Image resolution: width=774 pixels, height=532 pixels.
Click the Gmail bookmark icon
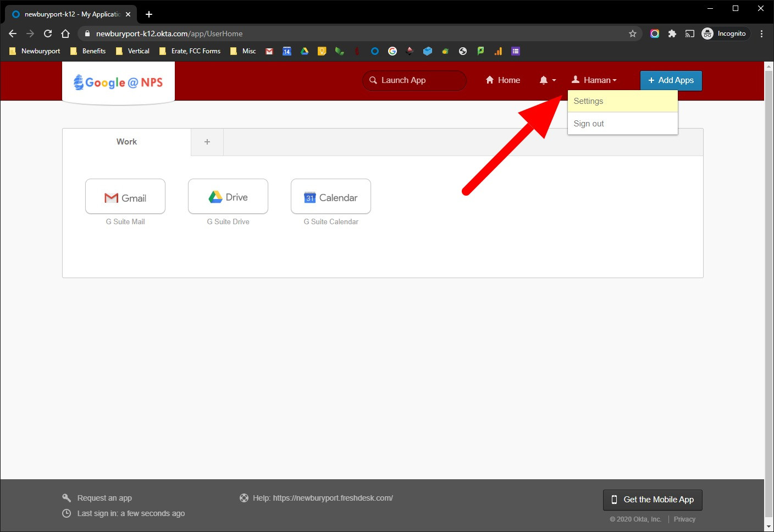tap(269, 51)
